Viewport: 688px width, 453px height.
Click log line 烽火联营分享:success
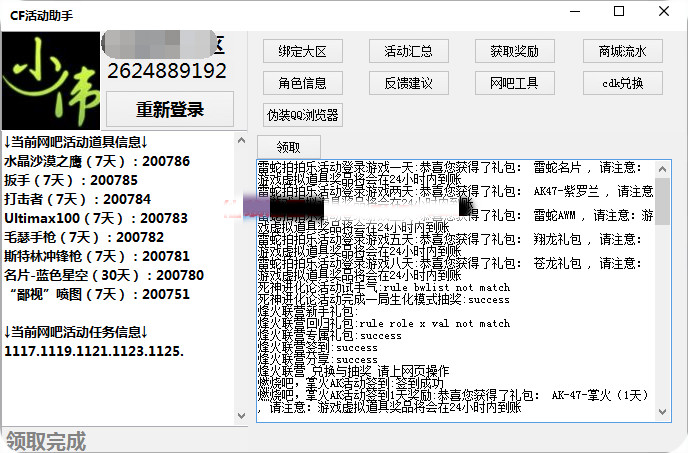(x=318, y=360)
